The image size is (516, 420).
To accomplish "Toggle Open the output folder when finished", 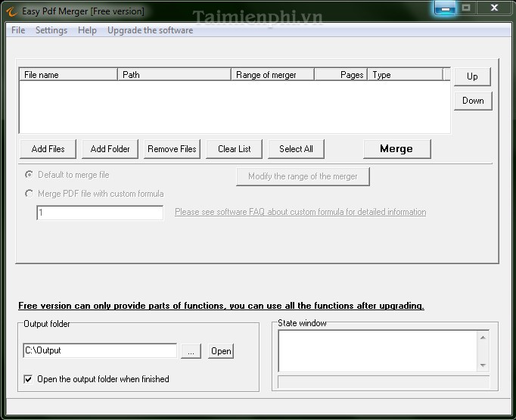I will [x=29, y=379].
